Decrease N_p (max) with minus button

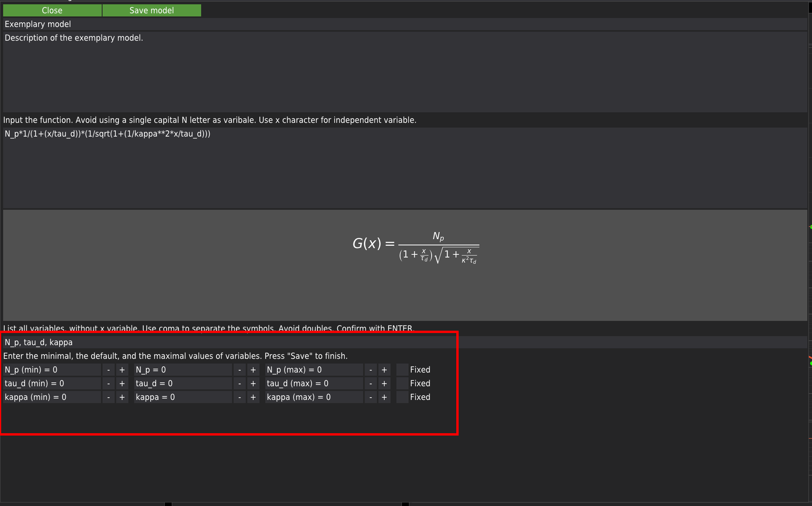(x=371, y=370)
